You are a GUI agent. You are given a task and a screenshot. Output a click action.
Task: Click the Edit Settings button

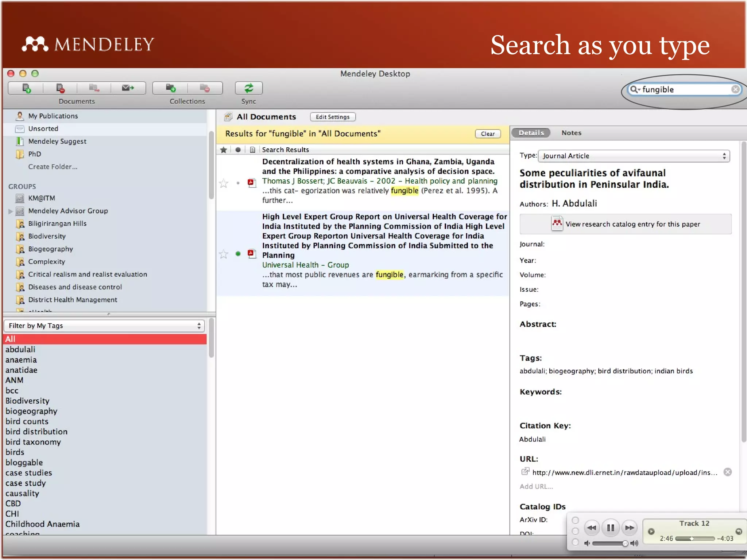point(333,117)
